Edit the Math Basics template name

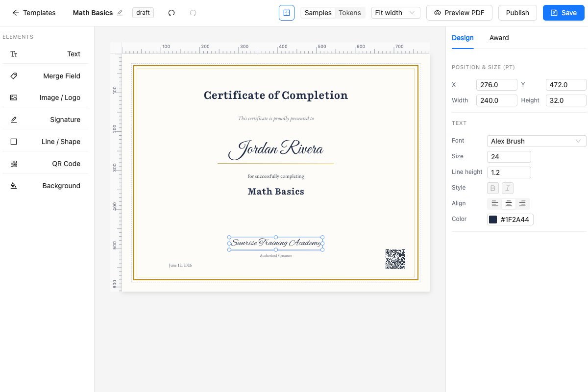(x=120, y=13)
